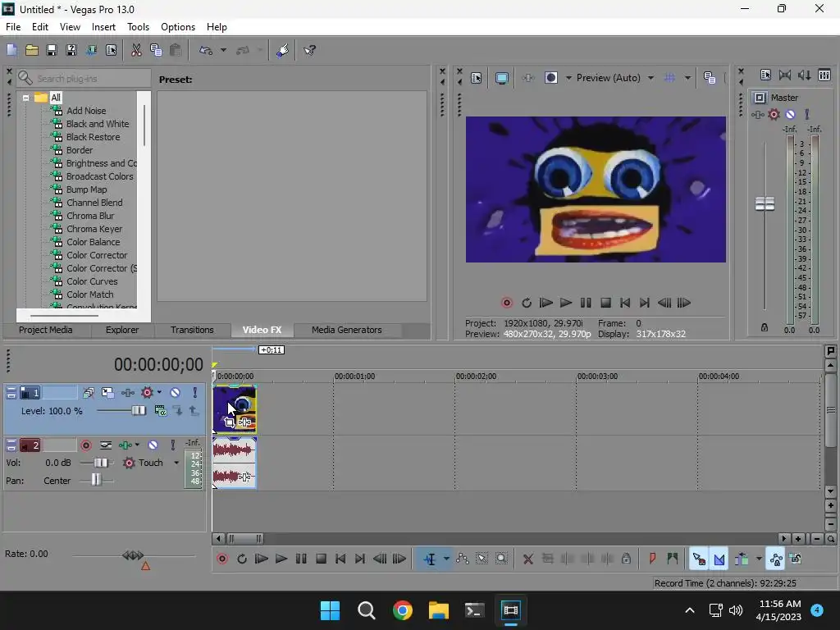840x630 pixels.
Task: Select the video clip thumbnail on timeline
Action: (x=235, y=409)
